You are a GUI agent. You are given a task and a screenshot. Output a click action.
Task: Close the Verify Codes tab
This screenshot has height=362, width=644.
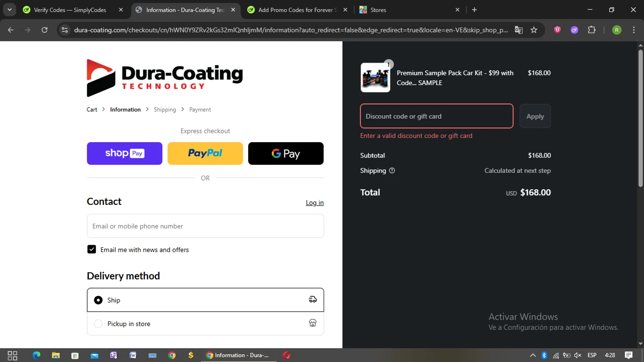121,9
